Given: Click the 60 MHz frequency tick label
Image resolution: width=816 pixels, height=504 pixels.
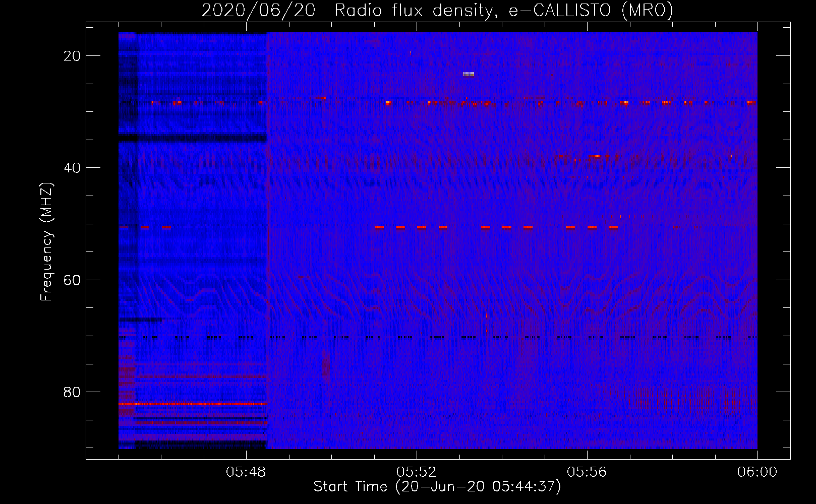Looking at the screenshot, I should 72,280.
